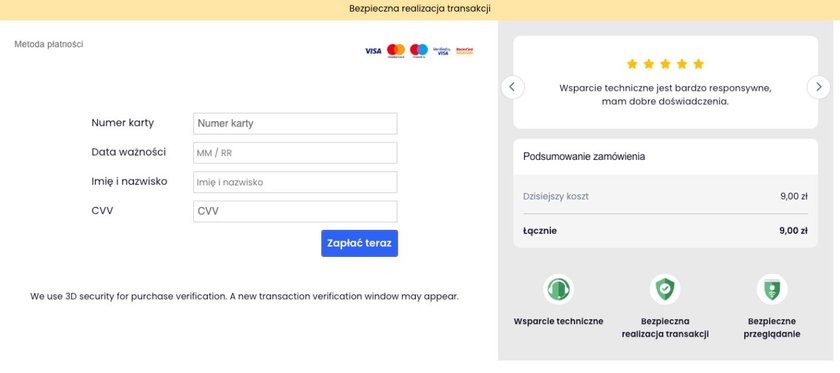Focus the Numer karty input field
This screenshot has height=373, width=840.
pos(295,123)
